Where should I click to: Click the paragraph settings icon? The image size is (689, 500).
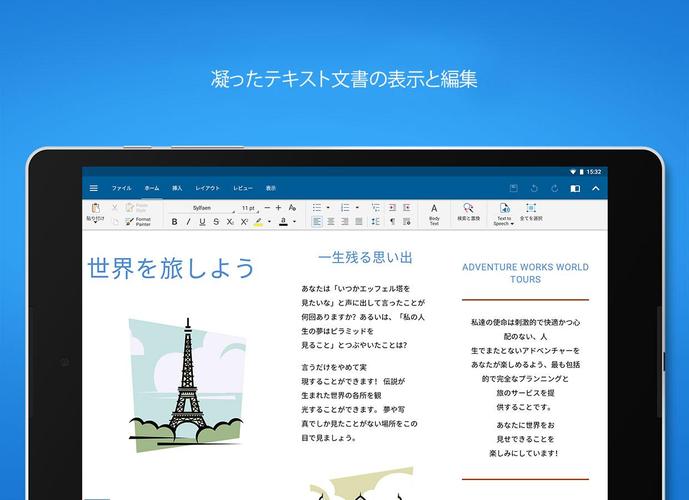[x=407, y=221]
